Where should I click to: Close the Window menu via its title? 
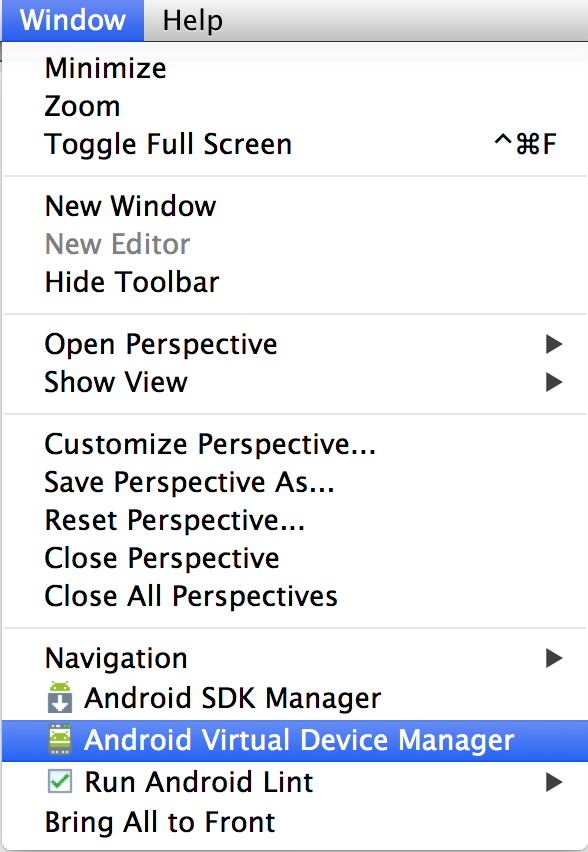73,21
